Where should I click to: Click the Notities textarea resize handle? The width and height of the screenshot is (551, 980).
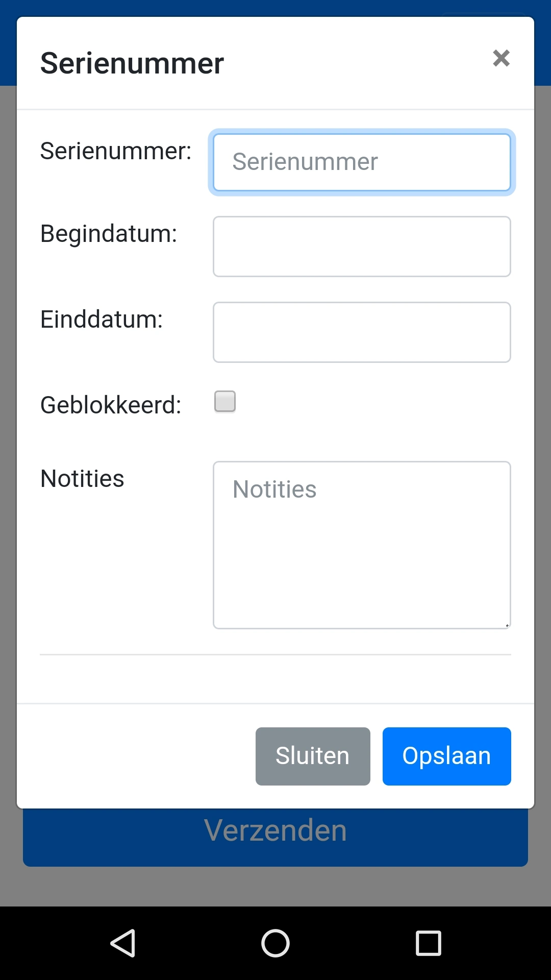(507, 625)
